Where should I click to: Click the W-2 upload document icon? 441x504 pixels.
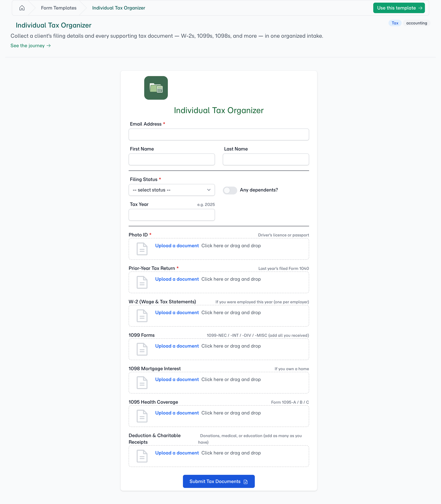[142, 316]
